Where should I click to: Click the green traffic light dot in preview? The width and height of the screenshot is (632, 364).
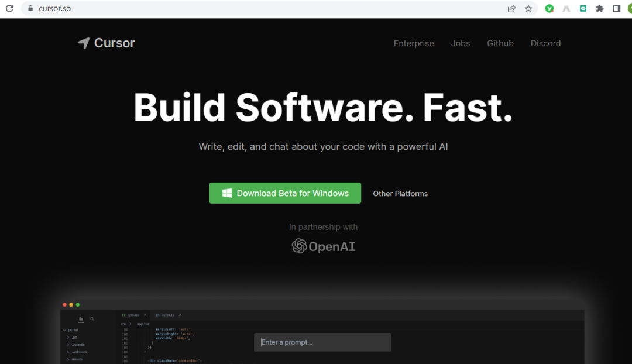point(78,305)
